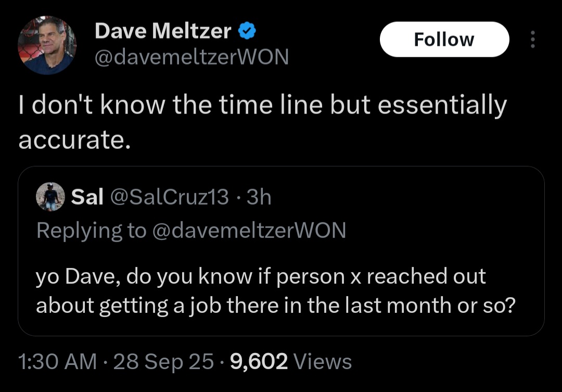
Task: Click the 'Replying to' label text
Action: (92, 230)
